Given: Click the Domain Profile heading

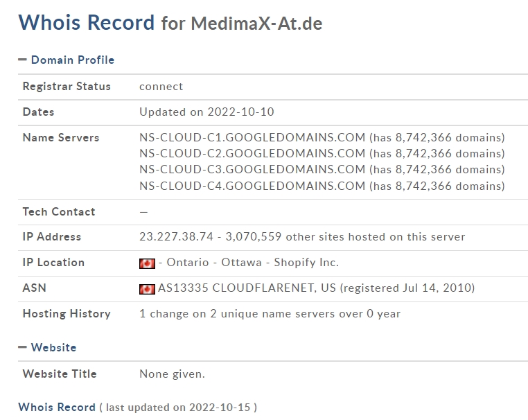Looking at the screenshot, I should click(73, 60).
